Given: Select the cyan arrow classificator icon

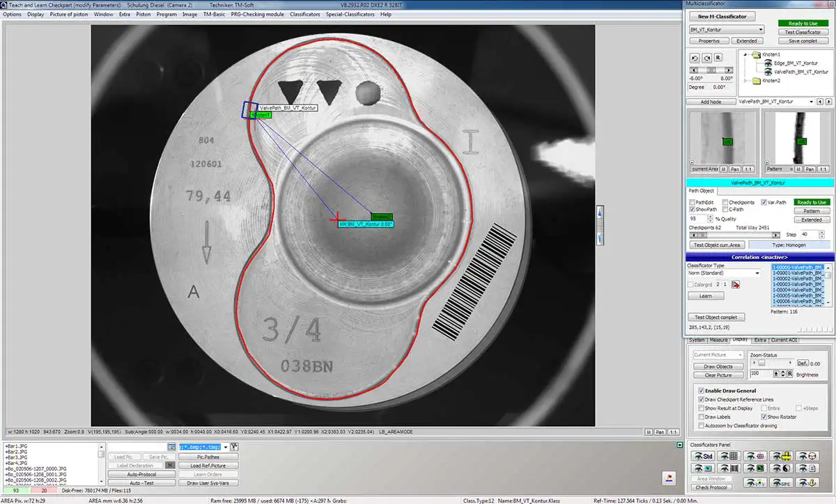Looking at the screenshot, I should click(x=703, y=468).
